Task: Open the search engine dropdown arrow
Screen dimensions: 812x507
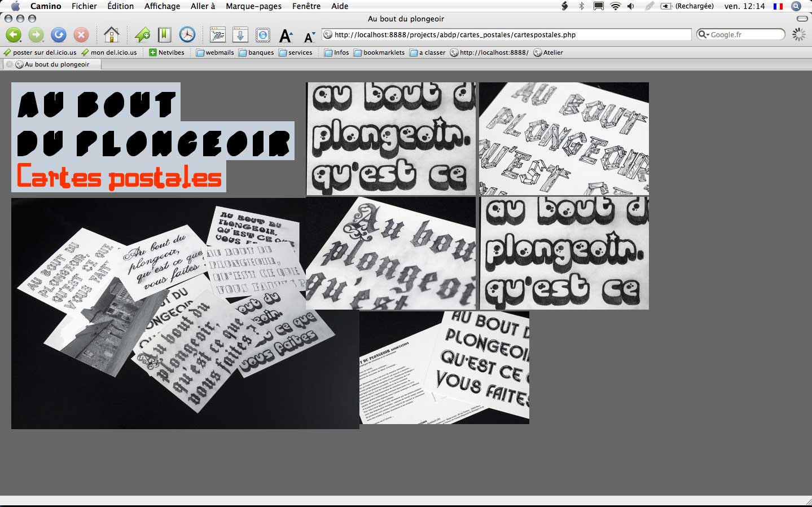Action: tap(703, 34)
